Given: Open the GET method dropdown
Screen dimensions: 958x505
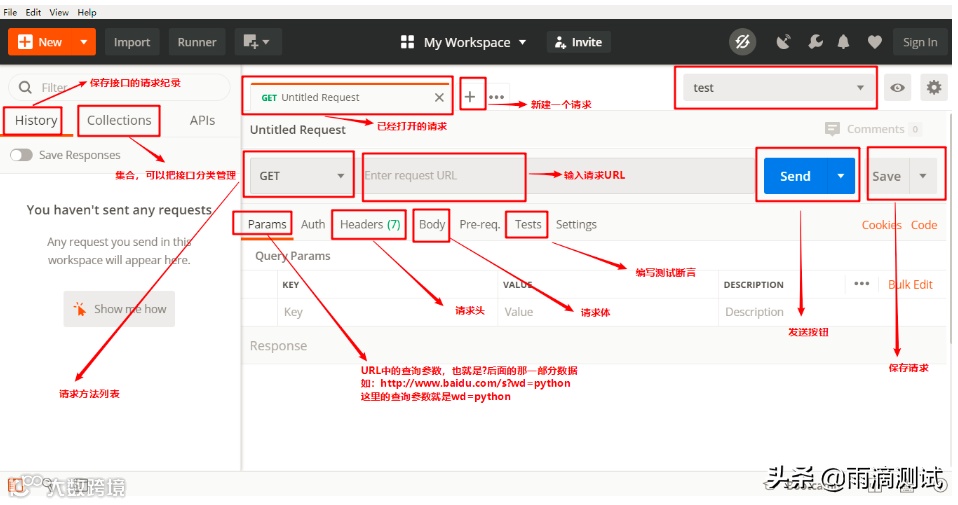Looking at the screenshot, I should click(300, 176).
